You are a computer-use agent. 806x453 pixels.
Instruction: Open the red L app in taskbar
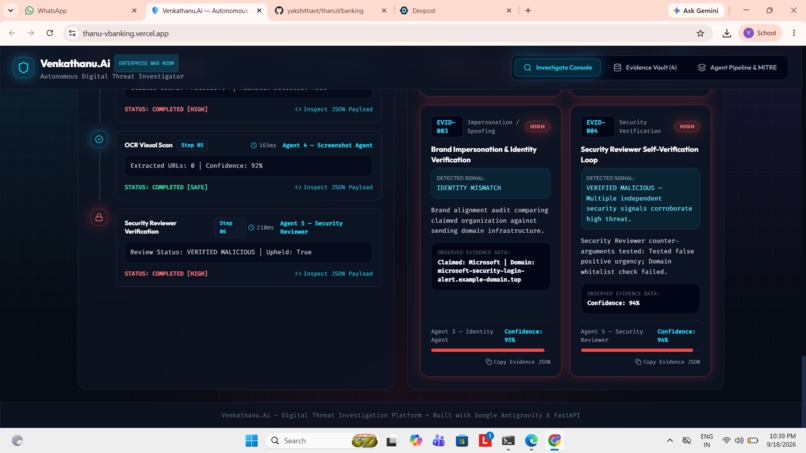coord(485,441)
